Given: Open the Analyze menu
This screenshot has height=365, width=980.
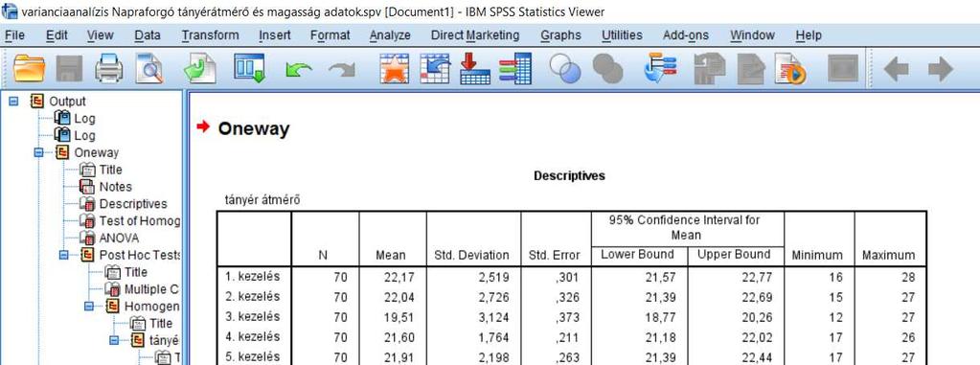Looking at the screenshot, I should tap(390, 35).
